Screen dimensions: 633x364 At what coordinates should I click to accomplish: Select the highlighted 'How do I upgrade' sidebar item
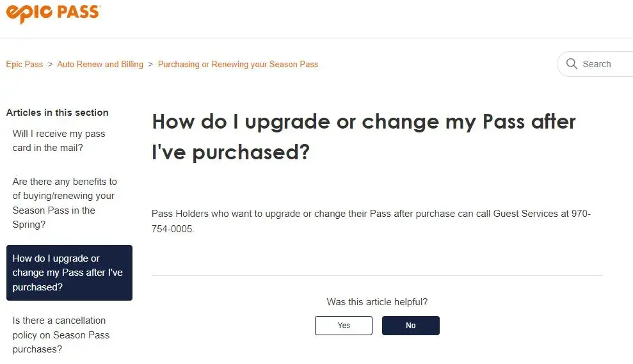pyautogui.click(x=69, y=273)
